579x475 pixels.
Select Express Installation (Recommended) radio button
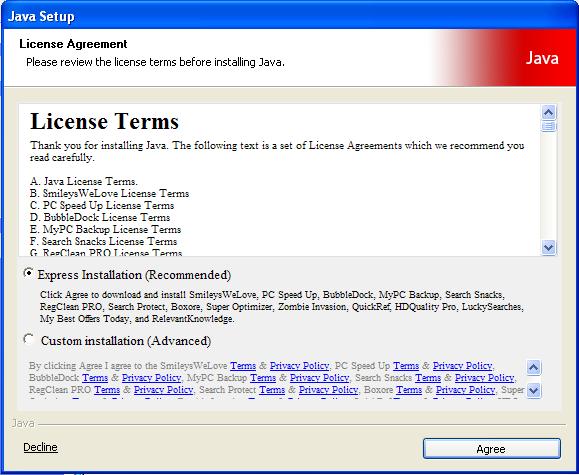(28, 273)
